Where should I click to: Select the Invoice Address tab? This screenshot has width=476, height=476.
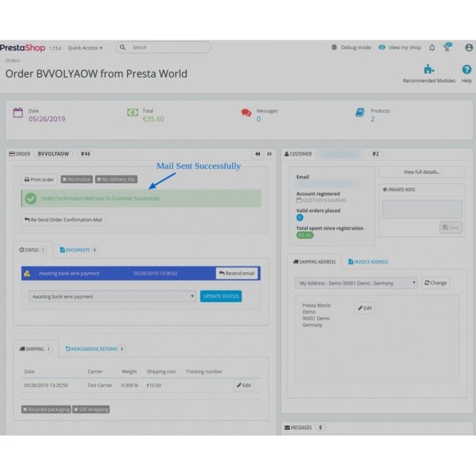point(368,261)
